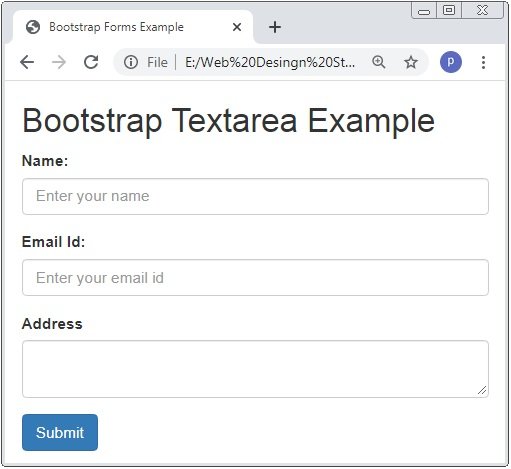View site information via the info icon
Image resolution: width=511 pixels, height=469 pixels.
point(131,62)
